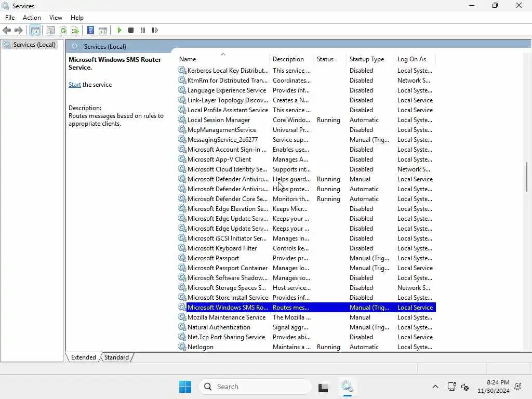Viewport: 532px width, 399px height.
Task: Select the Microsoft Software Shadow... service
Action: pos(307,277)
